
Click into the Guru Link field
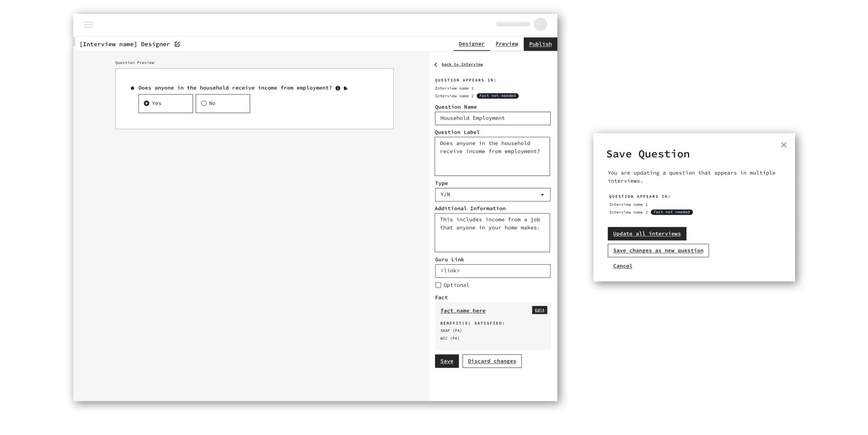coord(492,271)
